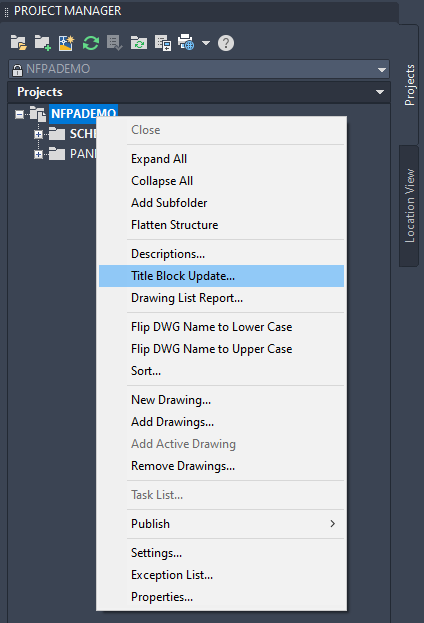Switch to the Location View side tab

tap(409, 206)
